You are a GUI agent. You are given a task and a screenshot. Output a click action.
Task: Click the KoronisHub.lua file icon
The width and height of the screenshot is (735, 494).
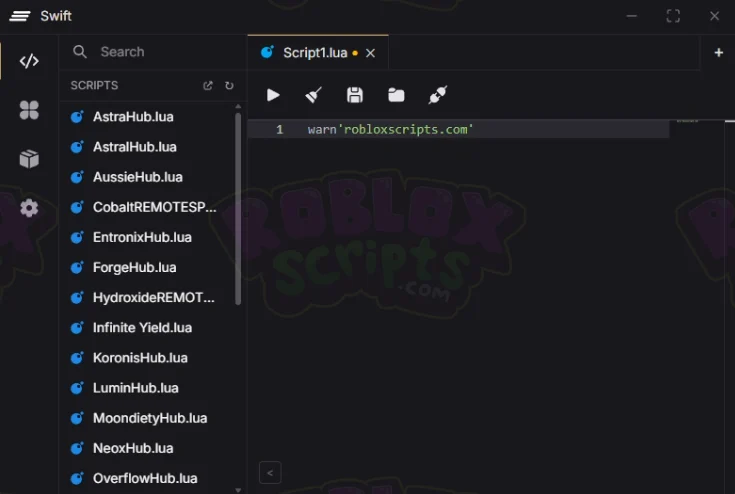77,358
